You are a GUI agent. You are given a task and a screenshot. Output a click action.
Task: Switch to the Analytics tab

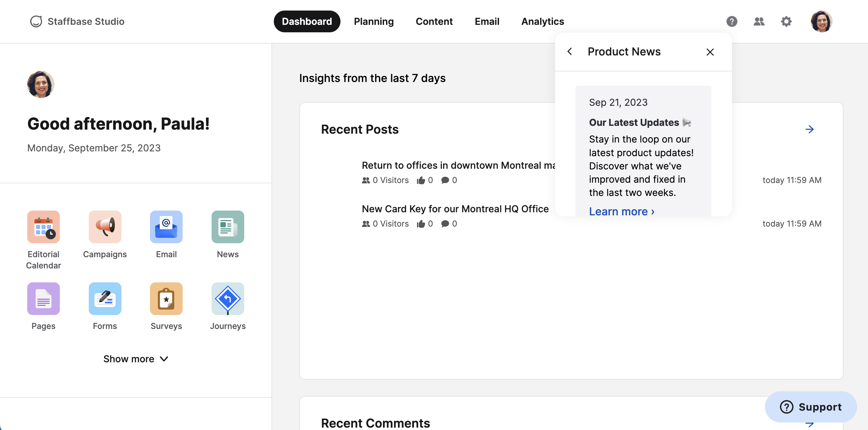click(x=542, y=21)
